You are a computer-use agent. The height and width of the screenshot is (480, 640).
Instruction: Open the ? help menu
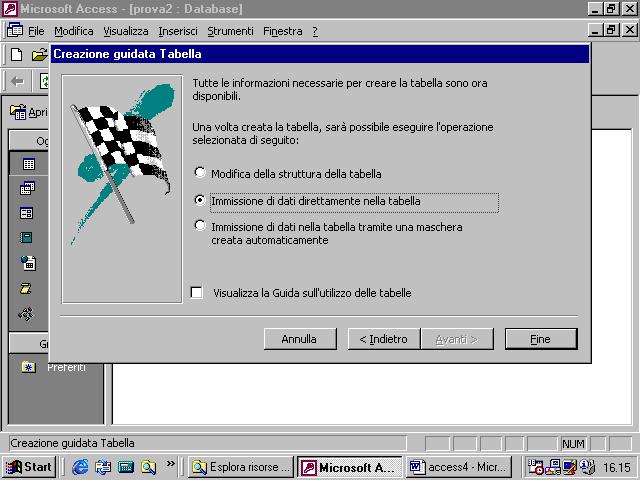click(x=315, y=31)
